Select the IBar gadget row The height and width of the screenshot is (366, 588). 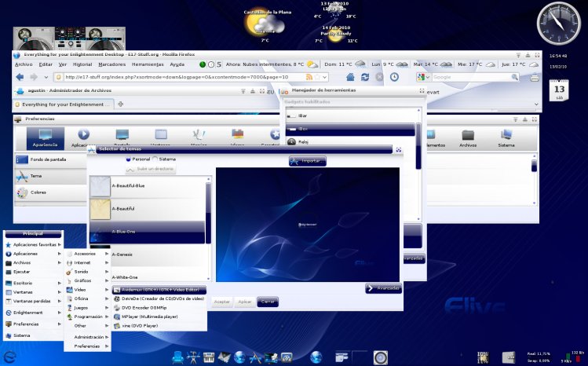[x=351, y=116]
